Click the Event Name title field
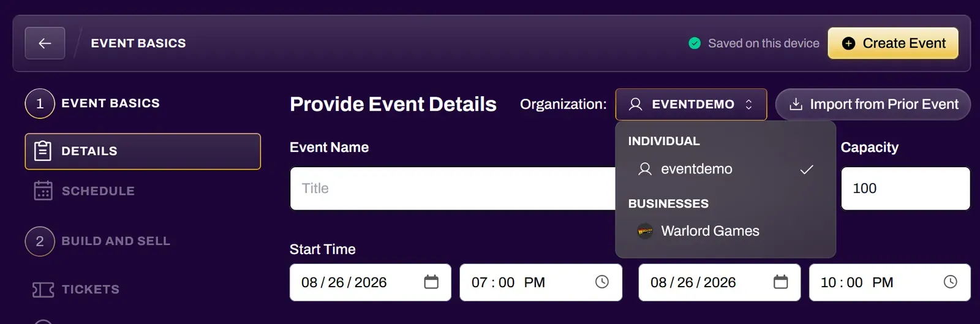This screenshot has width=980, height=324. click(453, 189)
